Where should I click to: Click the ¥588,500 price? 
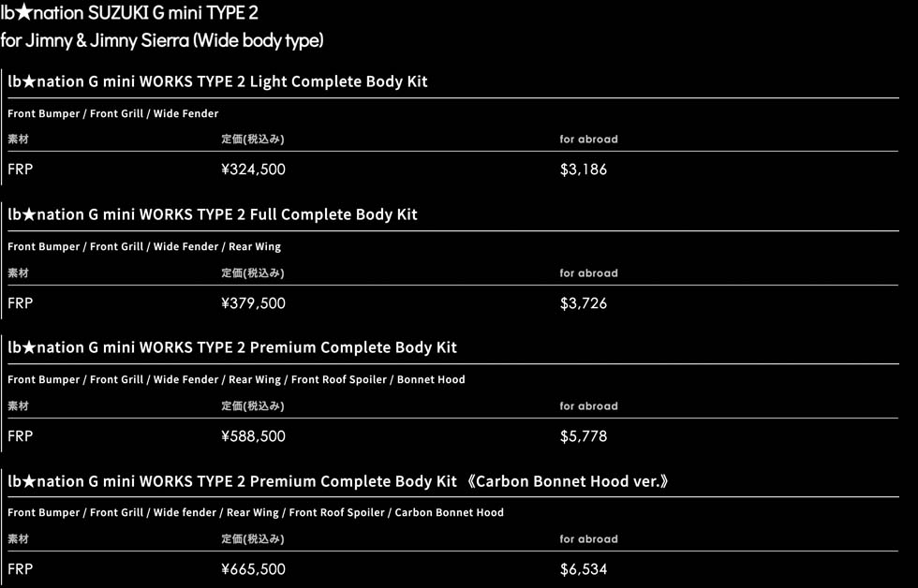pos(253,436)
